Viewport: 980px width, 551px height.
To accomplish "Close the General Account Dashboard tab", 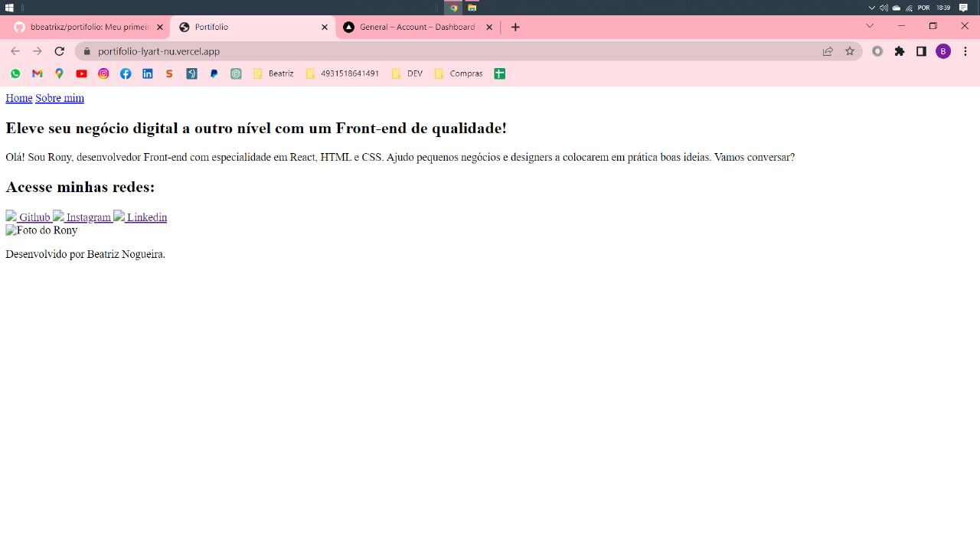I will (489, 27).
